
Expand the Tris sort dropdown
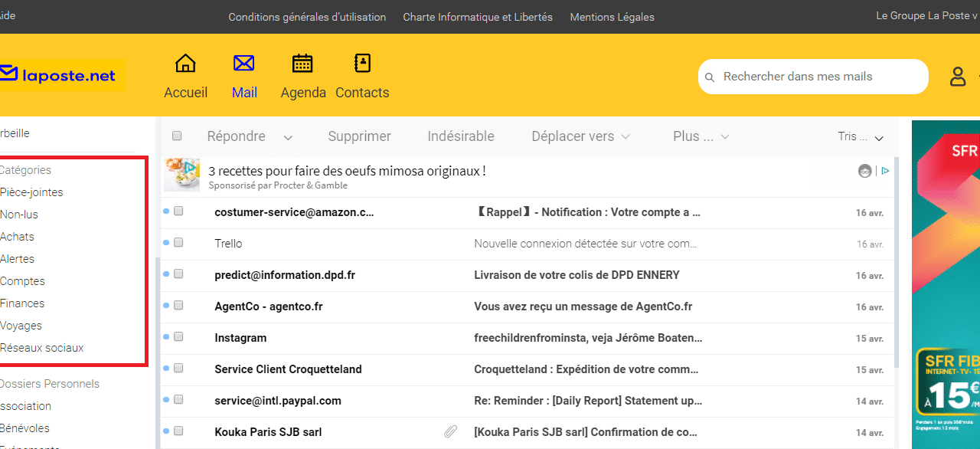879,138
